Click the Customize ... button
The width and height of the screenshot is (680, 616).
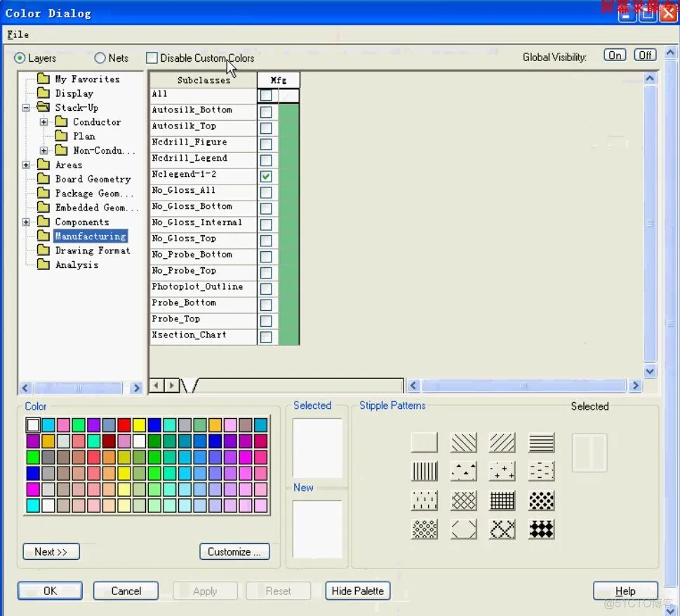tap(234, 552)
